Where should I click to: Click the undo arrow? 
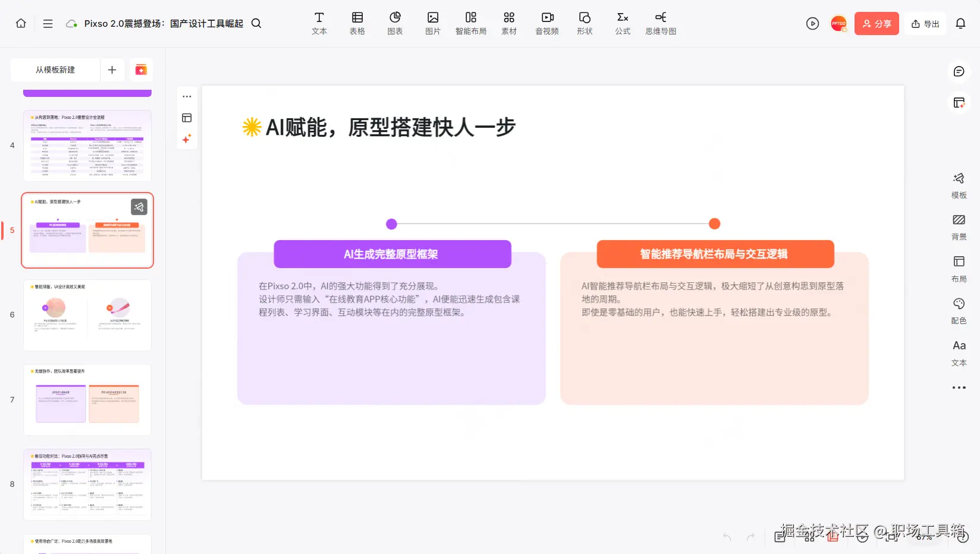[x=727, y=537]
